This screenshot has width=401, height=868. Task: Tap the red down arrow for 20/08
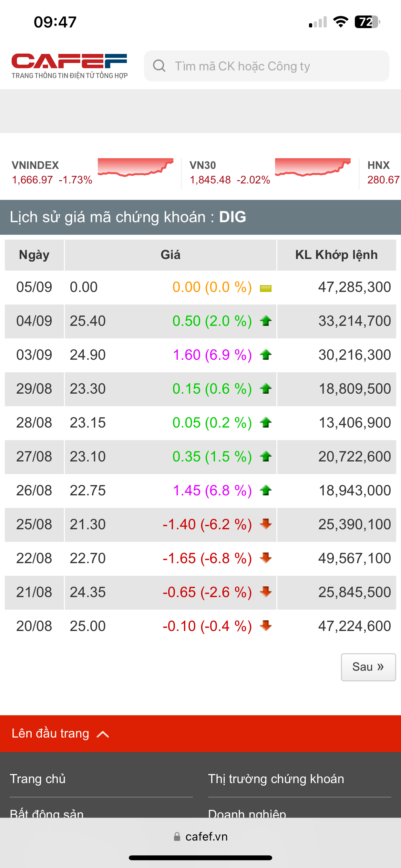265,626
